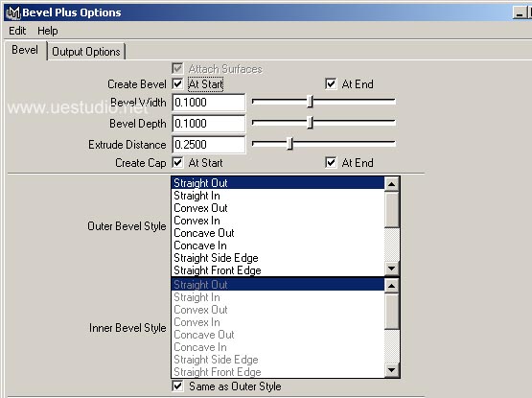Click the Inner Bevel Style scrollbar thumb
The image size is (532, 398).
[391, 312]
